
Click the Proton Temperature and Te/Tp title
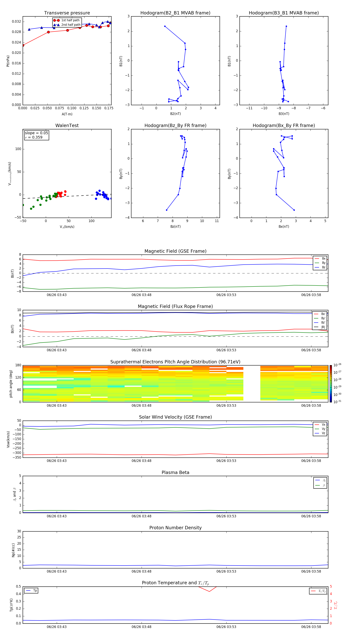[x=175, y=583]
